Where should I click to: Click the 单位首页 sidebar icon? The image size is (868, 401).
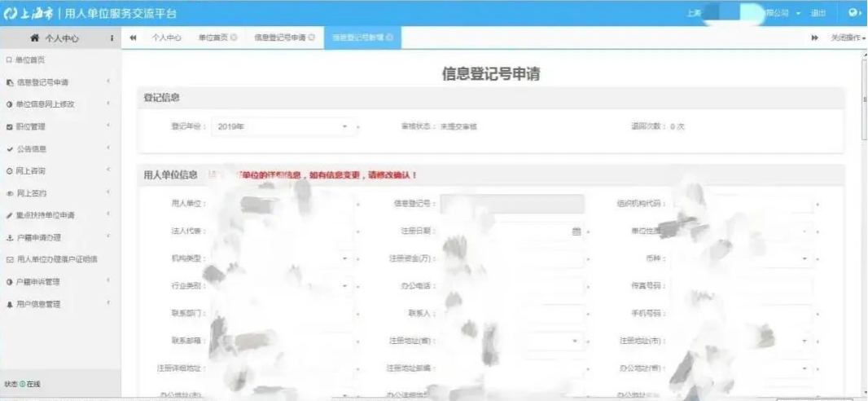coord(8,59)
